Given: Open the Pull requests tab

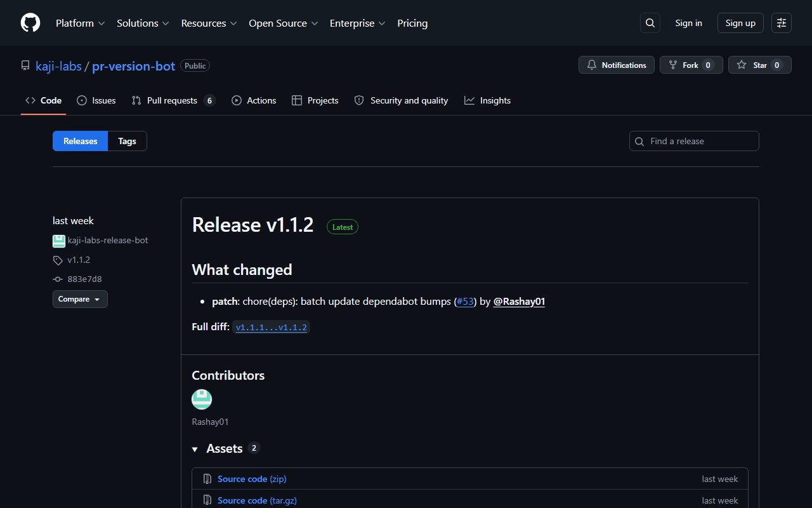Looking at the screenshot, I should (x=173, y=100).
